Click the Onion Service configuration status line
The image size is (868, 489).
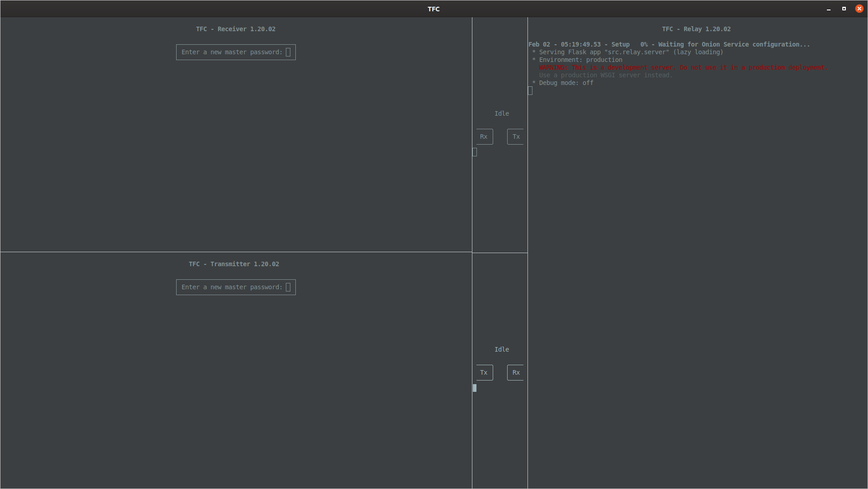pos(669,44)
